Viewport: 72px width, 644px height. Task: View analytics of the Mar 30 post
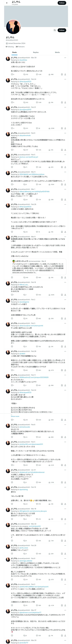tap(49, 74)
